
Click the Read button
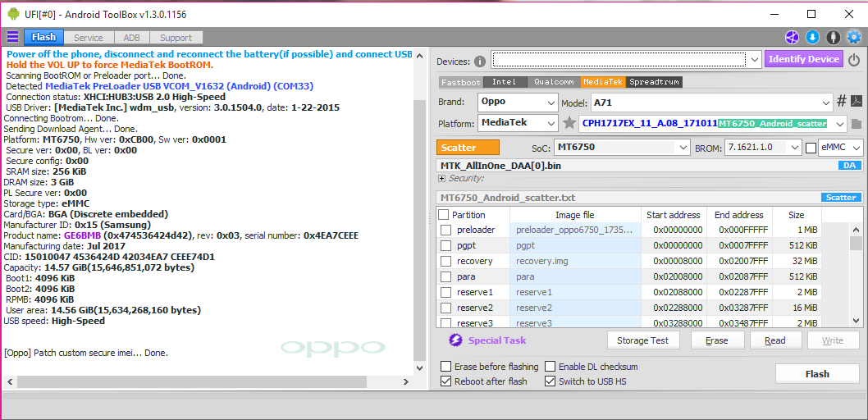click(775, 340)
